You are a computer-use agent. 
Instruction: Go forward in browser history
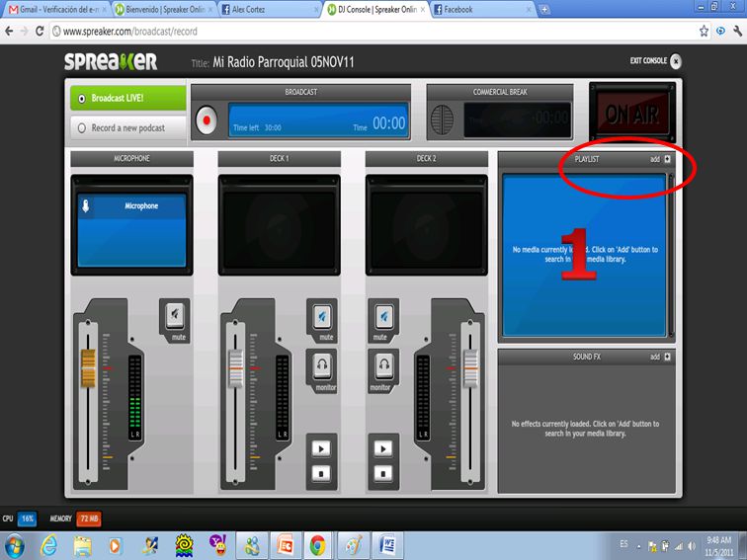tap(25, 32)
